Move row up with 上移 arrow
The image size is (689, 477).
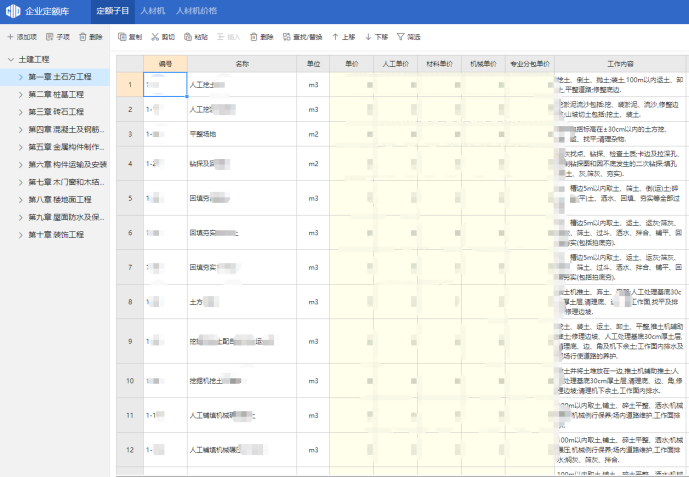335,37
